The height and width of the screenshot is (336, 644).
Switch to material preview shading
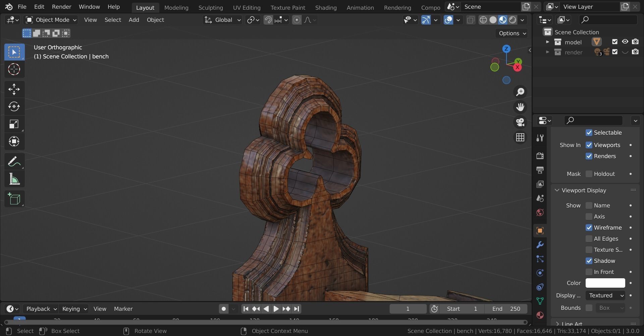(x=502, y=20)
